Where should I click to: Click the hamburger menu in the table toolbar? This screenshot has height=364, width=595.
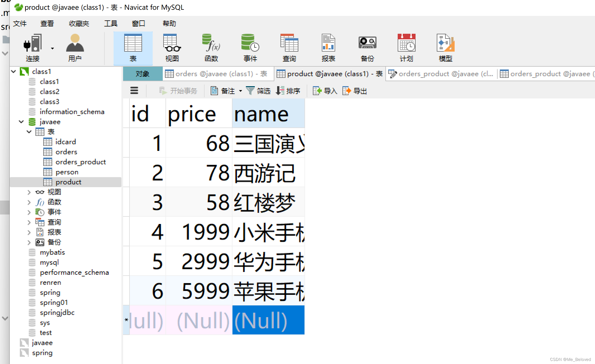pos(134,90)
